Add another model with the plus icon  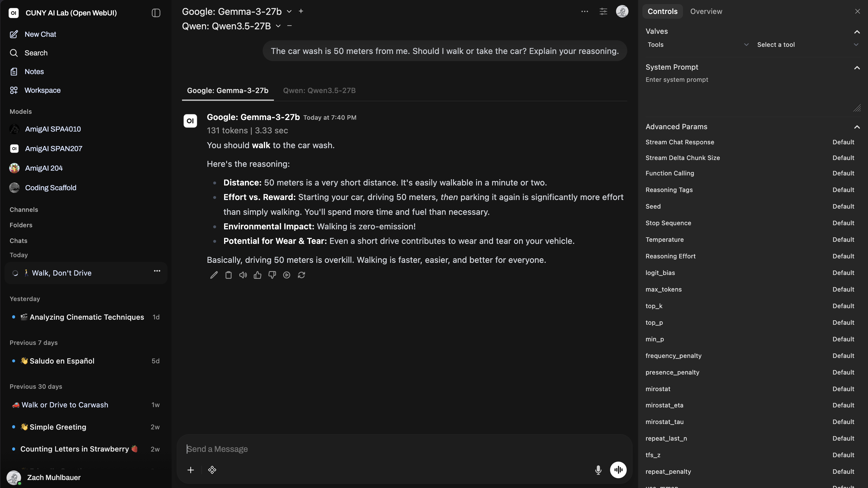pyautogui.click(x=301, y=11)
